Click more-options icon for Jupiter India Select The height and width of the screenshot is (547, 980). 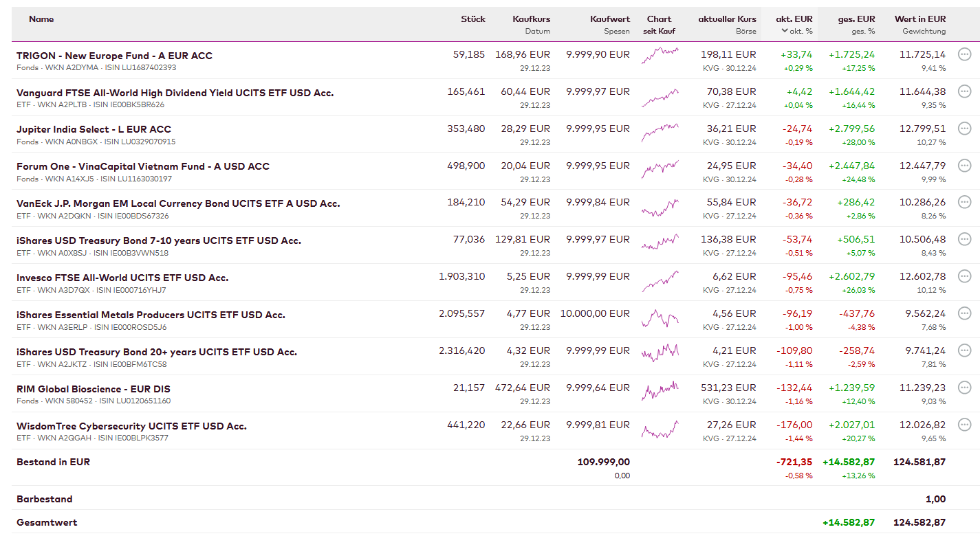pyautogui.click(x=964, y=129)
